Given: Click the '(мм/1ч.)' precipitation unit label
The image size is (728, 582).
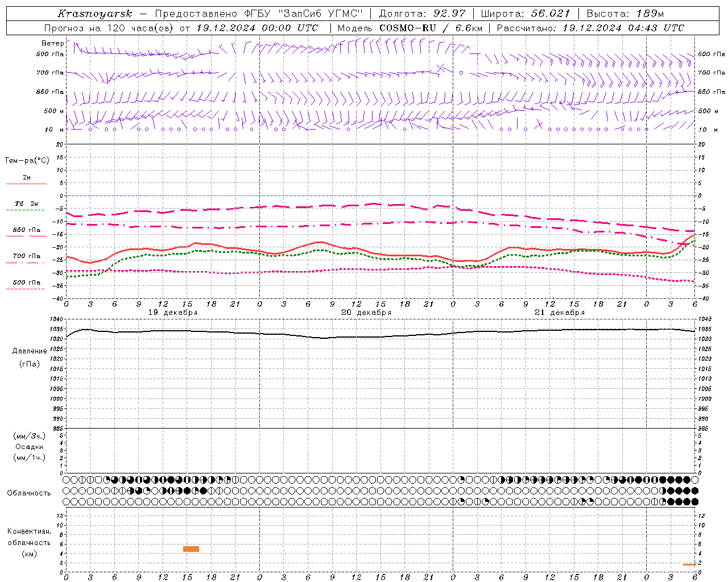Looking at the screenshot, I should 30,458.
